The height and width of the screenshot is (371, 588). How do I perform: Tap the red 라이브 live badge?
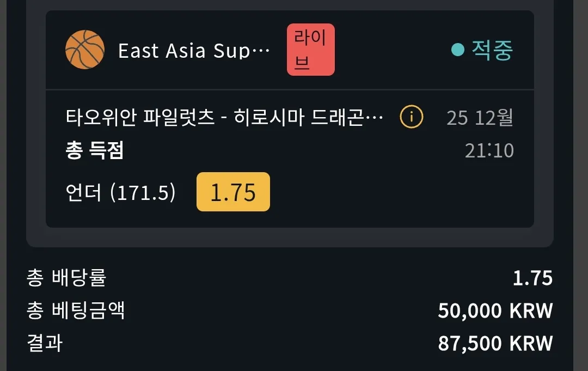(310, 50)
